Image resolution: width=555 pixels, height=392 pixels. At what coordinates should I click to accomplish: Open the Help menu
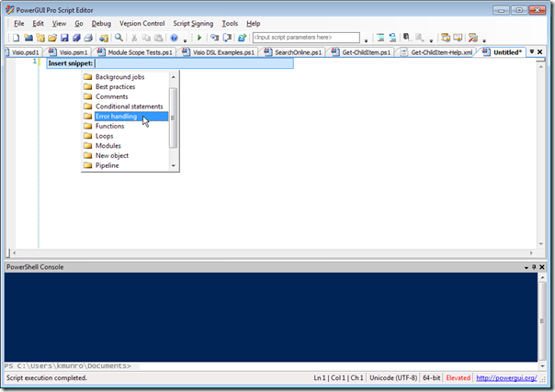pos(254,24)
